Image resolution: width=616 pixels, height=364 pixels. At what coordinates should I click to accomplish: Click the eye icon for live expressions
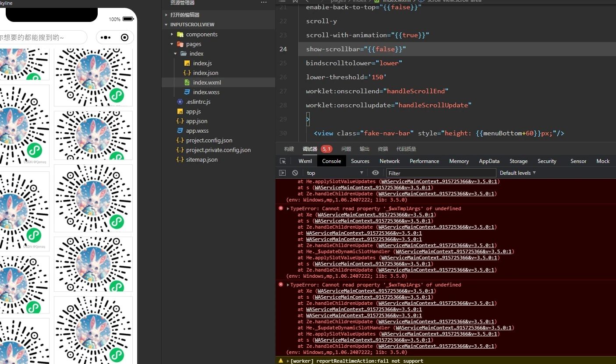(375, 173)
